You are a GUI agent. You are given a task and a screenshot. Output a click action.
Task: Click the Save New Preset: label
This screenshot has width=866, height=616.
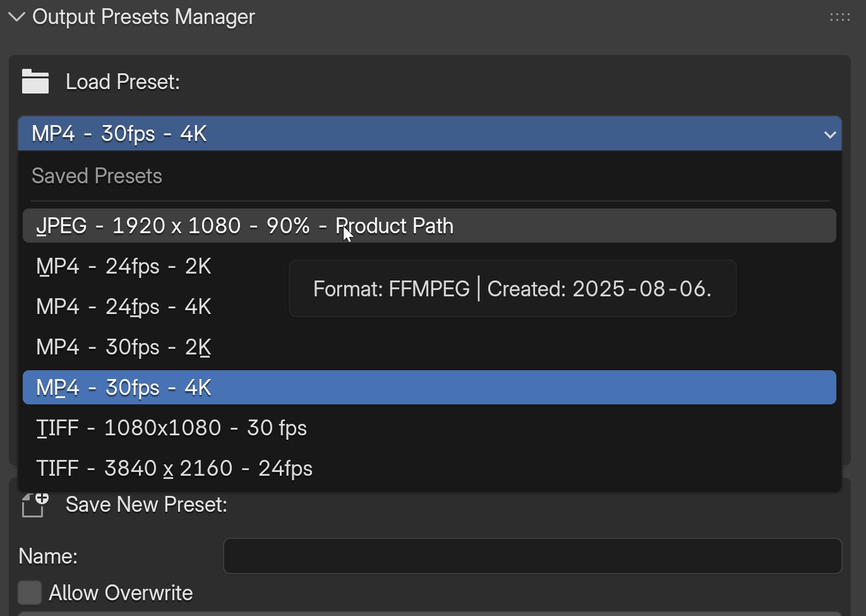pyautogui.click(x=147, y=505)
